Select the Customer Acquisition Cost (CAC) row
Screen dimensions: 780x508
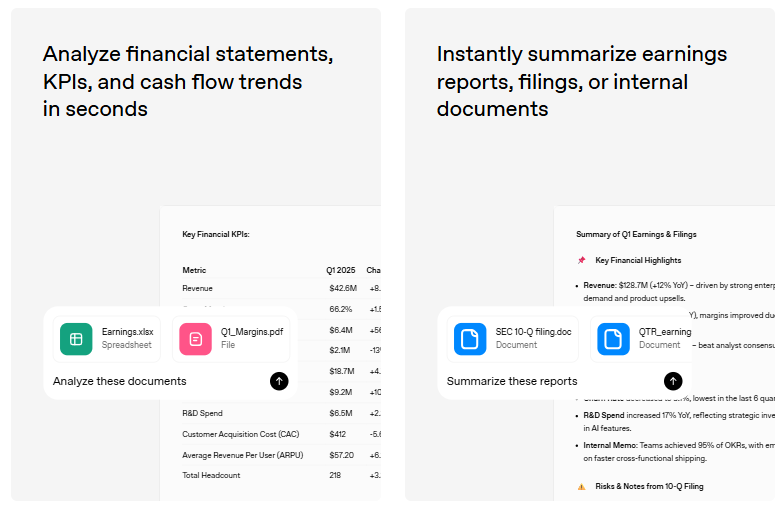[240, 433]
